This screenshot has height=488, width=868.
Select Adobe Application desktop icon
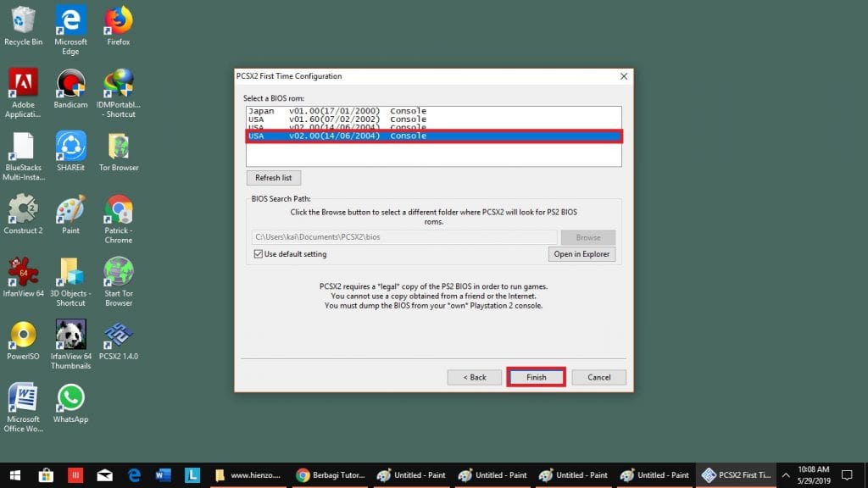(x=23, y=93)
